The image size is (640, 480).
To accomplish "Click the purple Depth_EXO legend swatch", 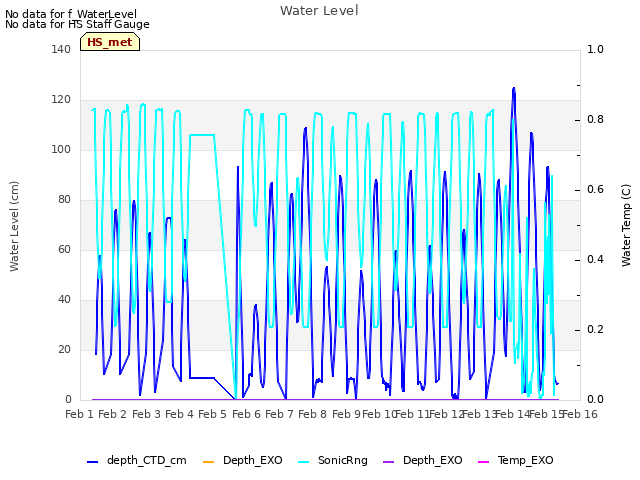I will pos(389,462).
